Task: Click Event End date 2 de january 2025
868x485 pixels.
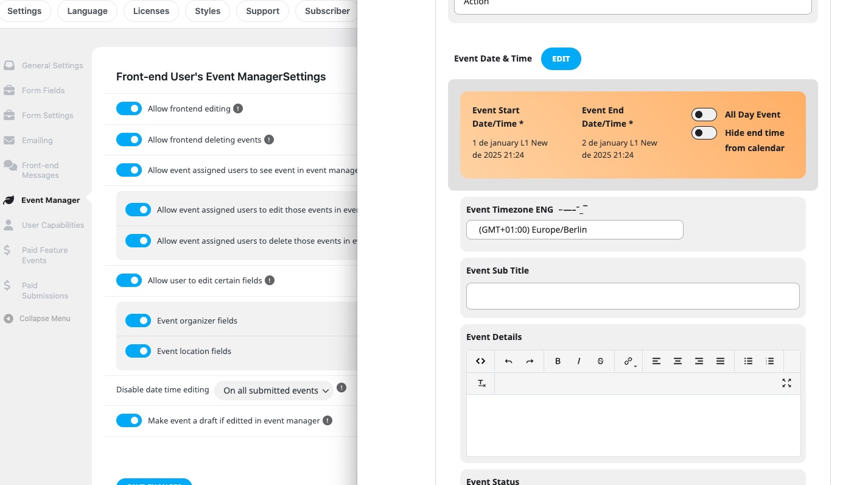Action: tap(620, 149)
